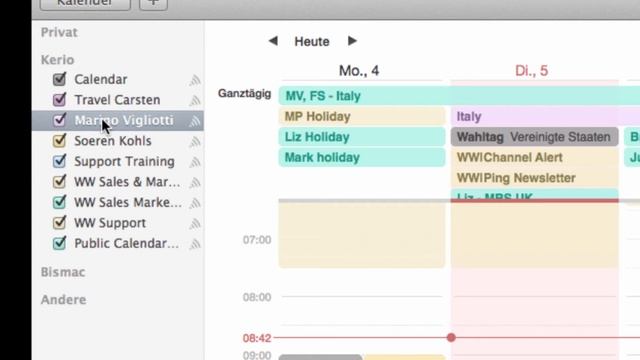Select Di., 5 day header

[531, 71]
